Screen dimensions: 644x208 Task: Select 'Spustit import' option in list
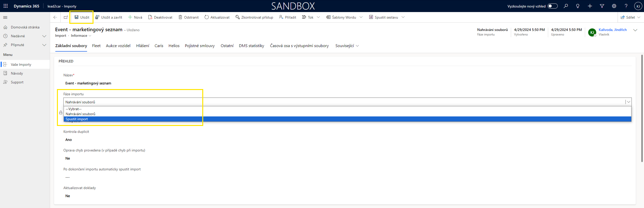(x=77, y=119)
